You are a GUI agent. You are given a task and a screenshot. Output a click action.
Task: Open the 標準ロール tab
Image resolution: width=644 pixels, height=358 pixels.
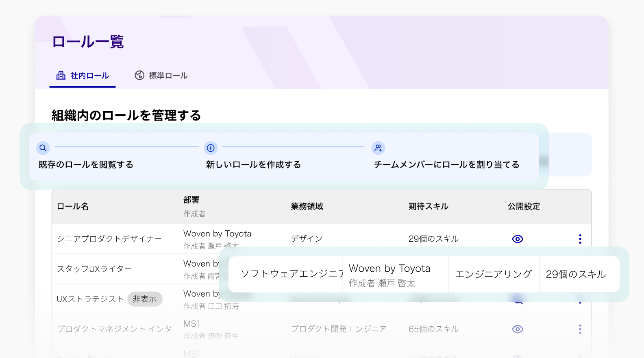click(161, 76)
